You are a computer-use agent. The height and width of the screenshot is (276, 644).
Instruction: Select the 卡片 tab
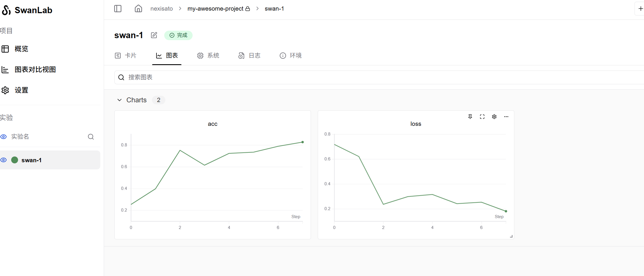point(126,56)
